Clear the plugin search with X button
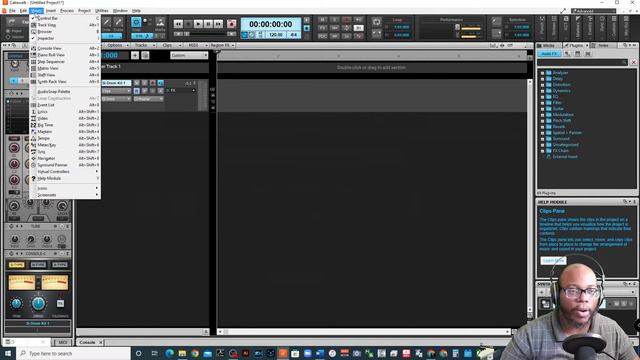The height and width of the screenshot is (360, 640). pyautogui.click(x=633, y=62)
